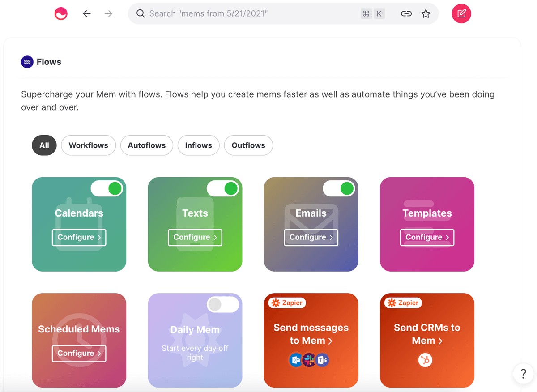Switch to the Autoflows filter tab

pos(146,145)
